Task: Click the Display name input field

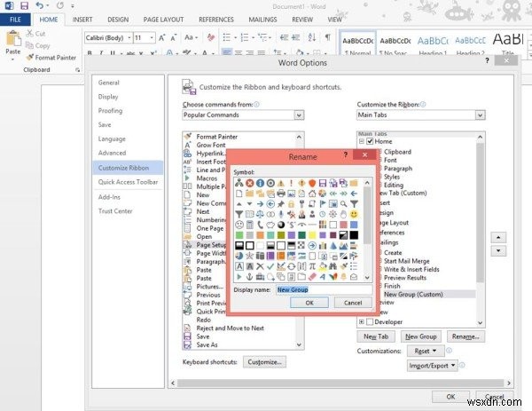Action: click(324, 289)
